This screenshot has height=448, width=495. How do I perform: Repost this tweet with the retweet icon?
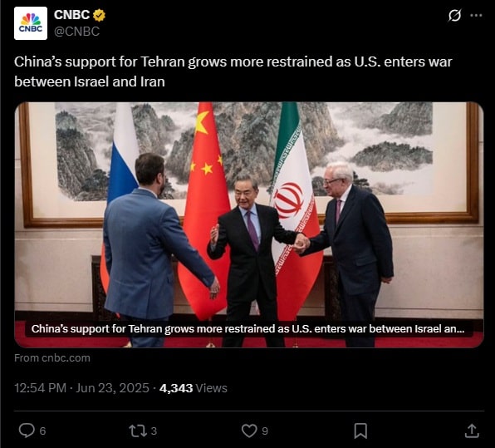point(138,431)
